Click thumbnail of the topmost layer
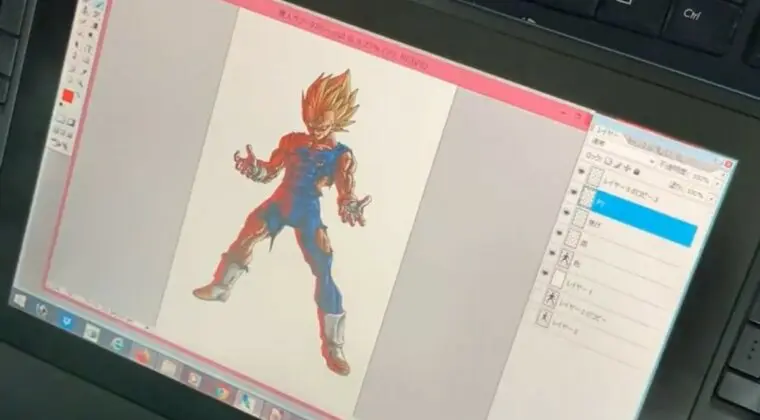 [595, 177]
